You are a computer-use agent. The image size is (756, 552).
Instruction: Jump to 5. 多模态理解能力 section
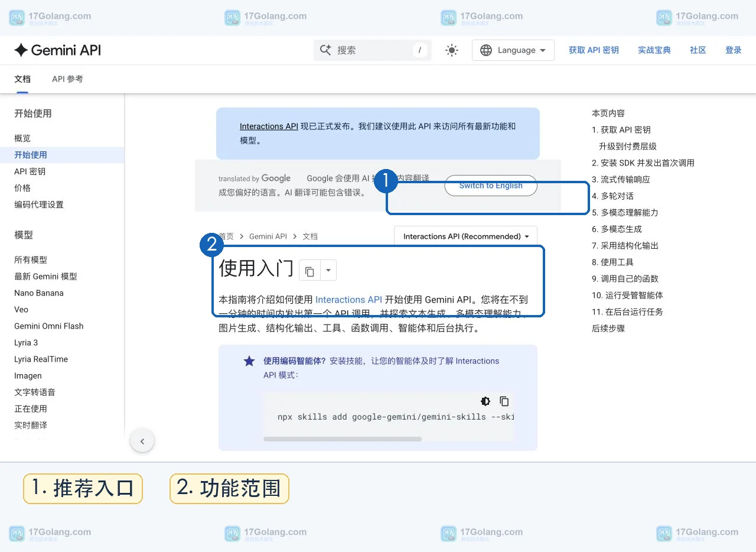coord(625,213)
